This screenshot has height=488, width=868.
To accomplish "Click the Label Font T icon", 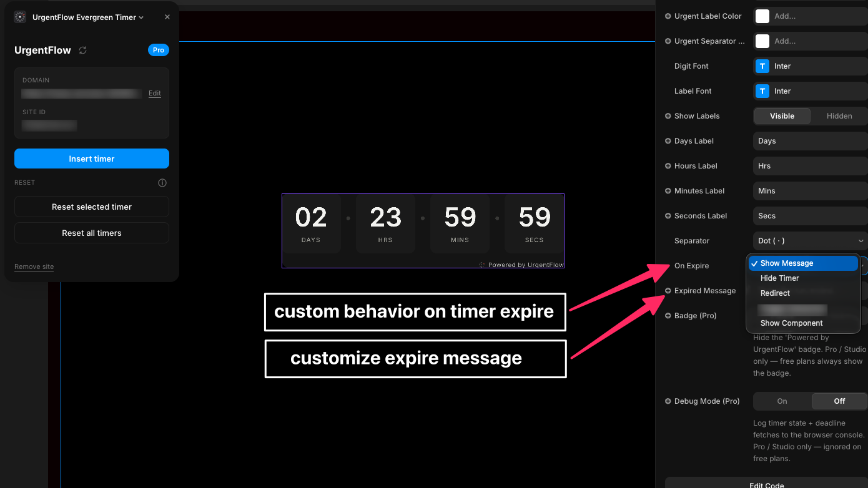I will [762, 91].
